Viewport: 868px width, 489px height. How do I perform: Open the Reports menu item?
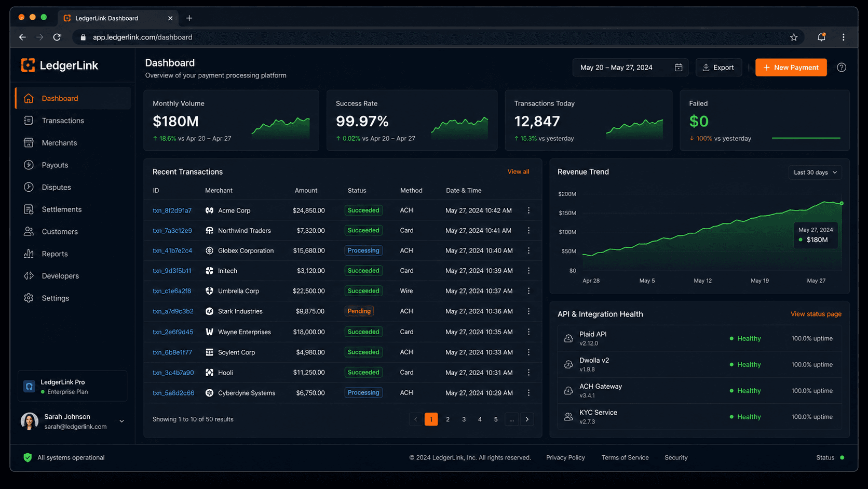pos(73,254)
